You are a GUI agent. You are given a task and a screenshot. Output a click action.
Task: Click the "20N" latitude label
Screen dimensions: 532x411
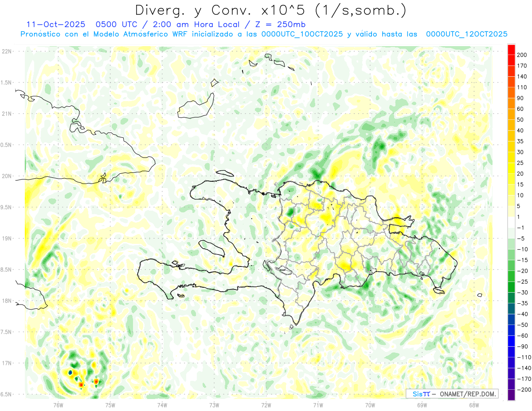point(7,176)
